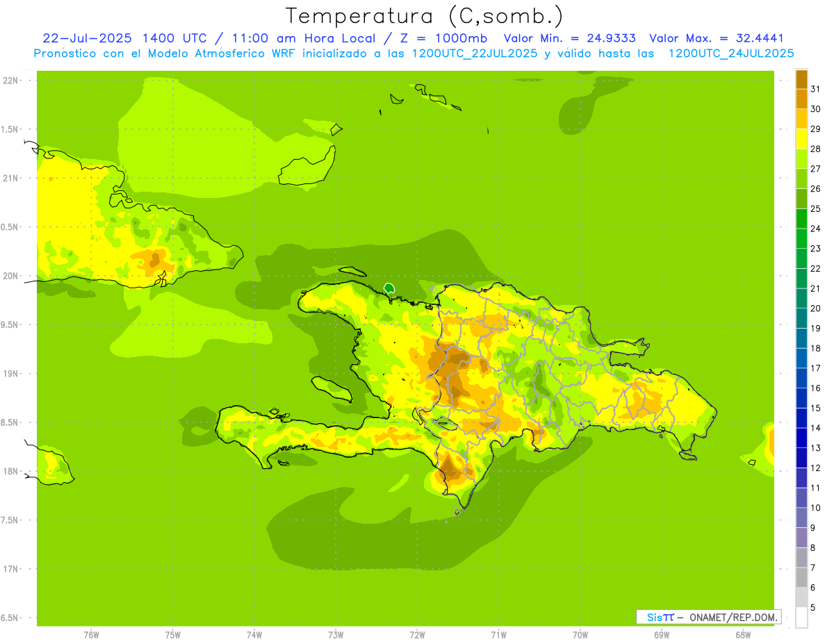
Task: Click latitude axis label '18N'
Action: (x=10, y=472)
